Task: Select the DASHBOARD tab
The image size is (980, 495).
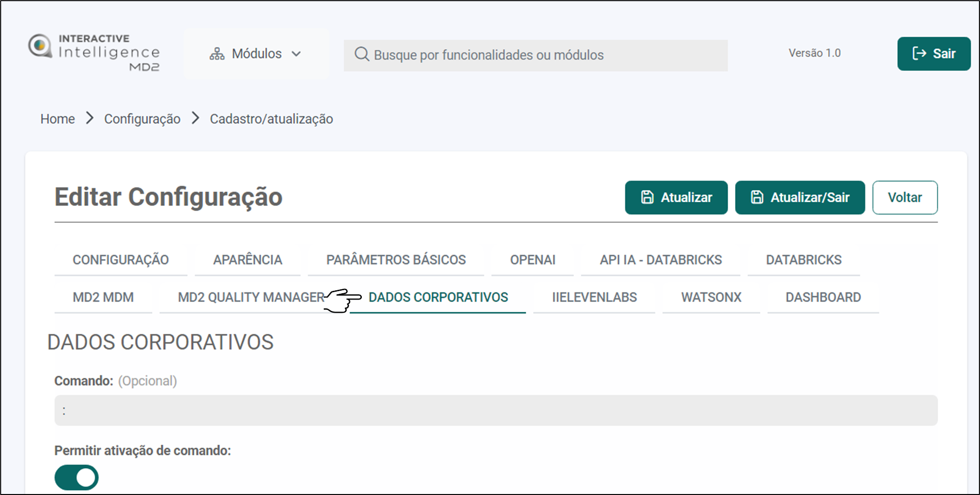Action: pyautogui.click(x=823, y=297)
